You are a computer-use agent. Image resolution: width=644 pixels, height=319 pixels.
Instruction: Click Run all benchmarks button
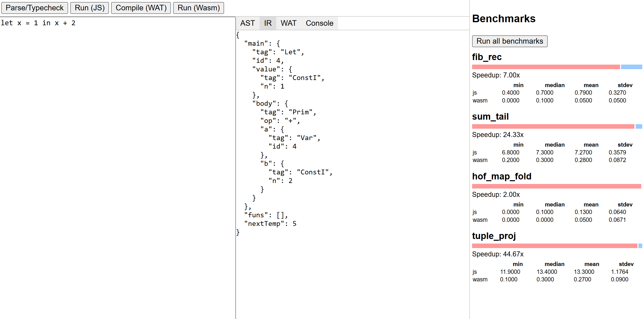(510, 41)
